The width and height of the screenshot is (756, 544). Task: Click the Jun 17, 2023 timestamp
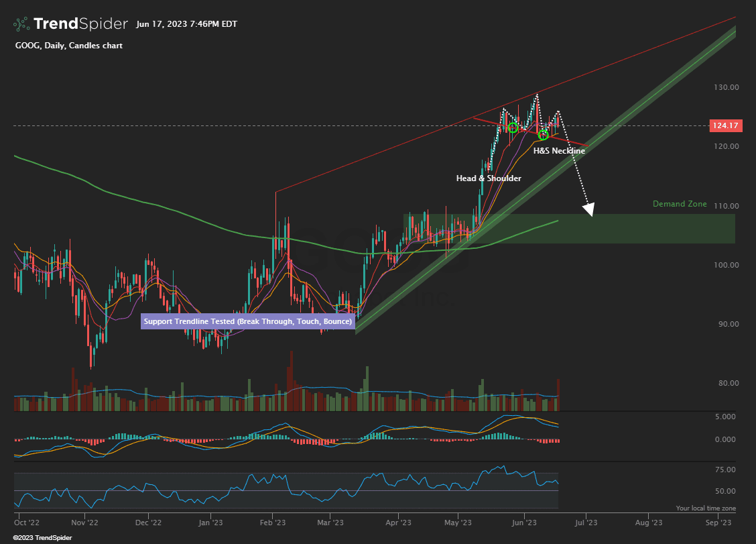pyautogui.click(x=186, y=24)
